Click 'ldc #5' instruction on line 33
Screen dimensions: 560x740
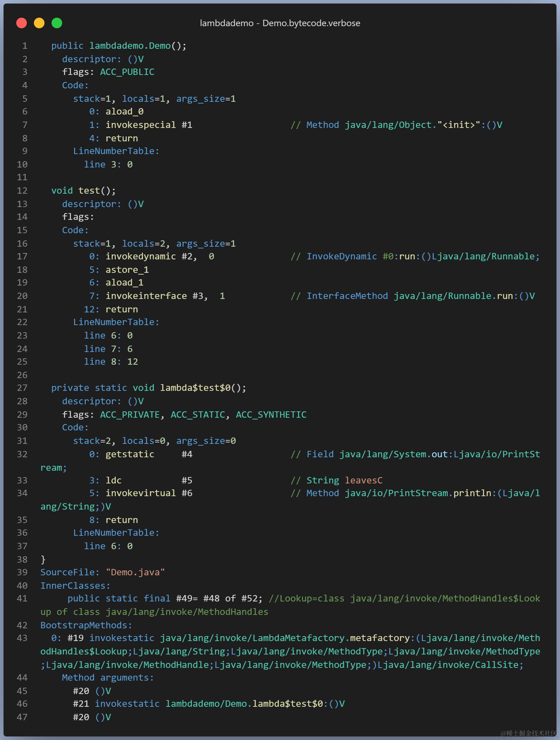[149, 480]
